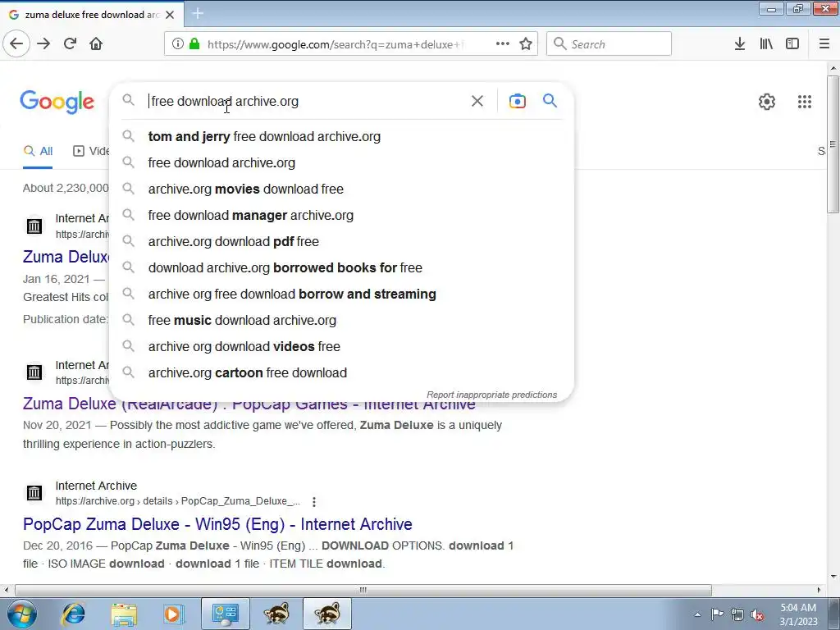Viewport: 840px width, 630px height.
Task: Click the horizontal page scrollbar thumb
Action: point(363,590)
